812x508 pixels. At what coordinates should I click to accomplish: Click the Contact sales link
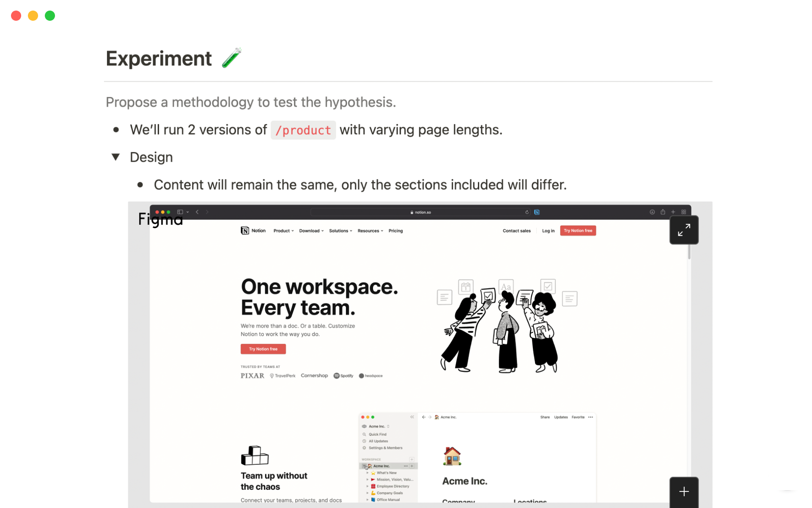tap(516, 231)
